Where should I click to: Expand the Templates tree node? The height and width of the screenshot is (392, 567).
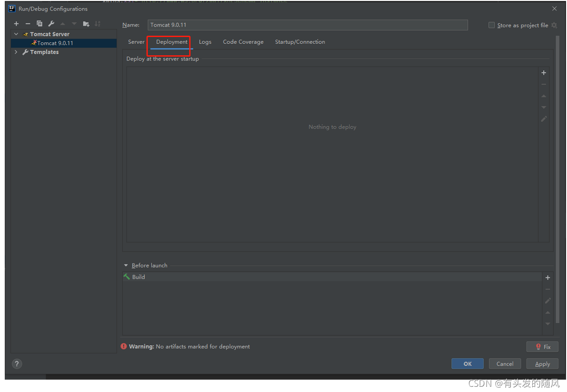(x=16, y=52)
